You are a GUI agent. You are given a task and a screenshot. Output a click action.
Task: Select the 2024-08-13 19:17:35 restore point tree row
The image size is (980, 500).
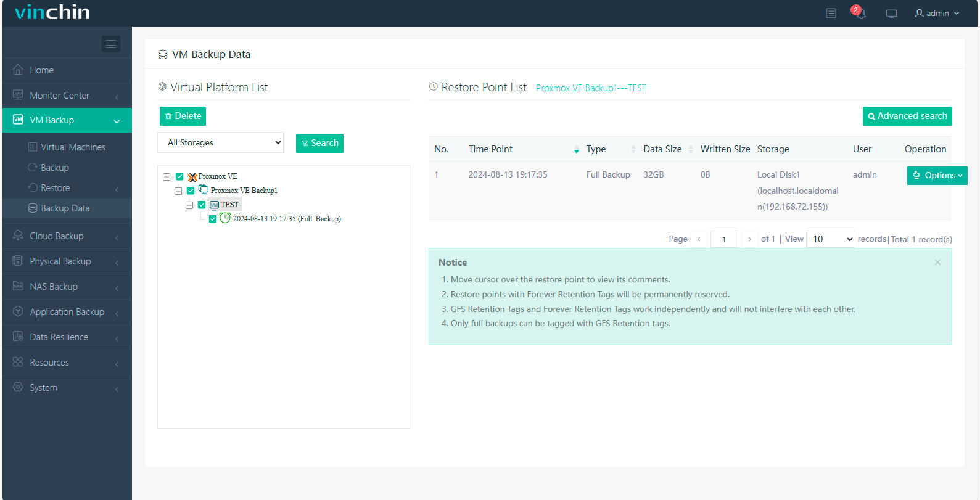point(287,219)
